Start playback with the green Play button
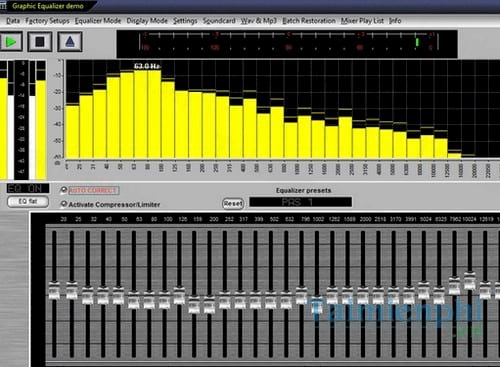Screen dimensions: 500x367 pyautogui.click(x=11, y=42)
